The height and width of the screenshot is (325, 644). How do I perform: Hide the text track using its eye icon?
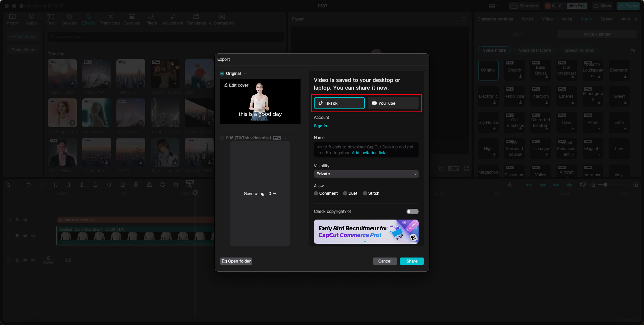(x=25, y=220)
